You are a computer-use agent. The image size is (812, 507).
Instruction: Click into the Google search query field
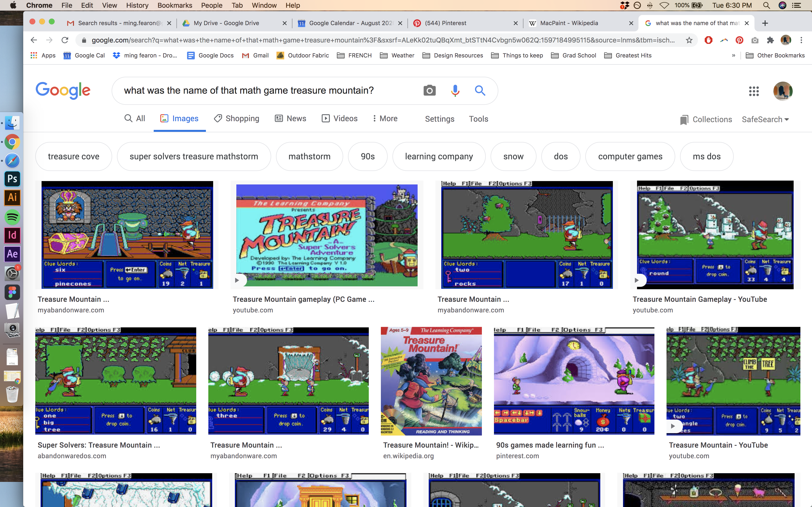pos(248,90)
